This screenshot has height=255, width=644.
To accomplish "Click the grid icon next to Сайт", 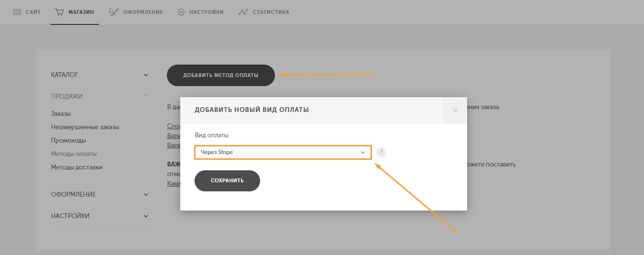I will [17, 12].
